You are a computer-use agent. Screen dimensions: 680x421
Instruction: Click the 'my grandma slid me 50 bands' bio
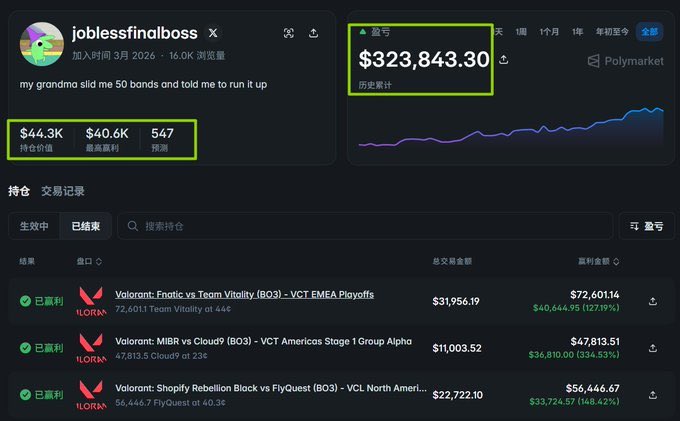pyautogui.click(x=143, y=84)
